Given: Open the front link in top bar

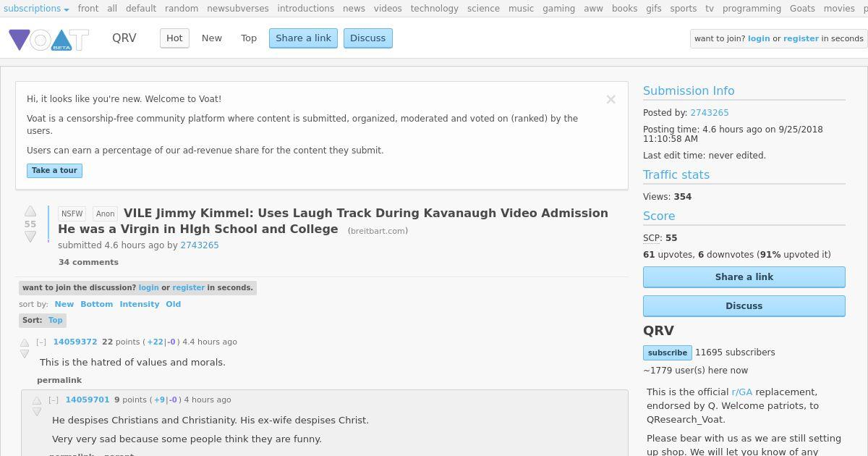Looking at the screenshot, I should click(88, 9).
